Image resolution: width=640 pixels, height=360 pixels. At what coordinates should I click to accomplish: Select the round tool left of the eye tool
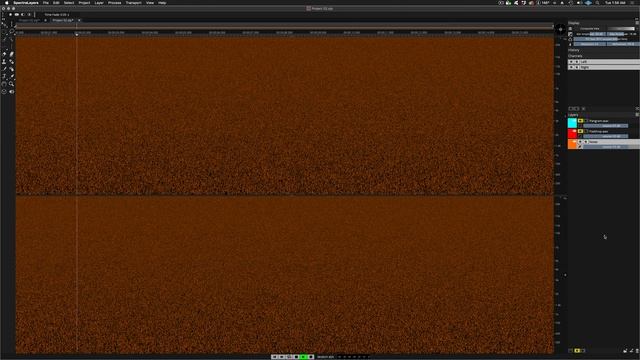(4, 92)
